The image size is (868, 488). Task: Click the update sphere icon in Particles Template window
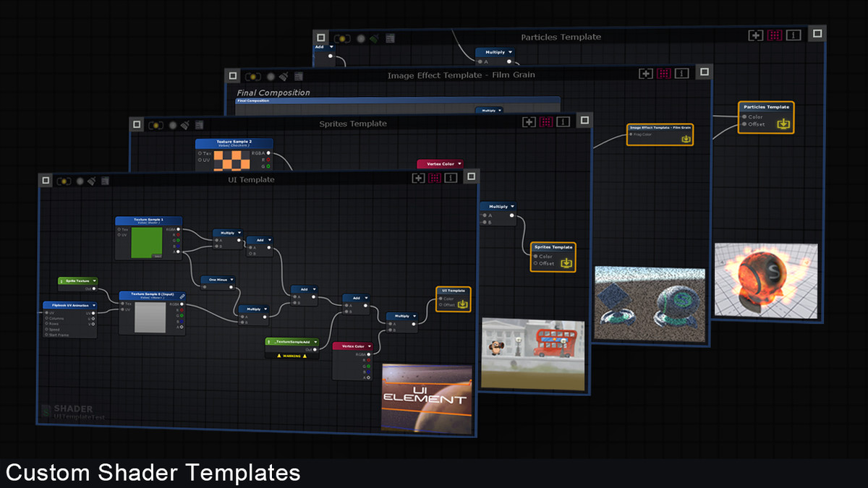click(360, 38)
